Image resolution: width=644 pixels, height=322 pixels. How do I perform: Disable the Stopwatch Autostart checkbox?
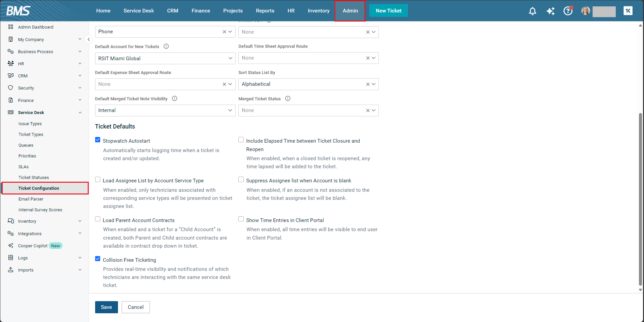pyautogui.click(x=98, y=140)
